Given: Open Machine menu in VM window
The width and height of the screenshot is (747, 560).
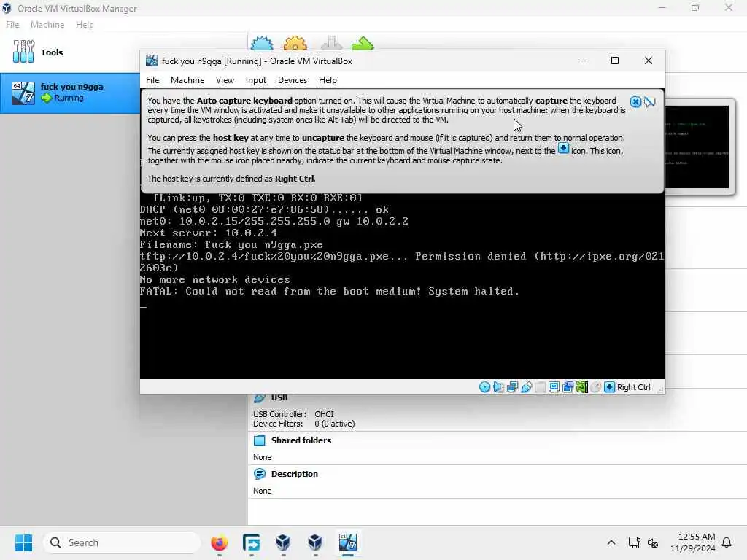Looking at the screenshot, I should tap(187, 80).
